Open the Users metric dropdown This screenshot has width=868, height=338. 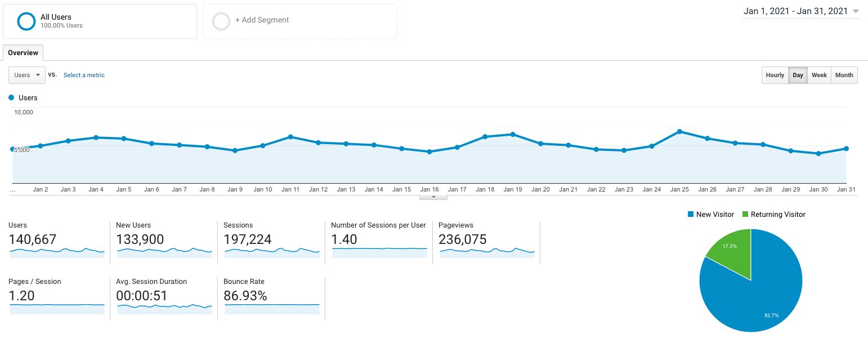click(x=26, y=74)
